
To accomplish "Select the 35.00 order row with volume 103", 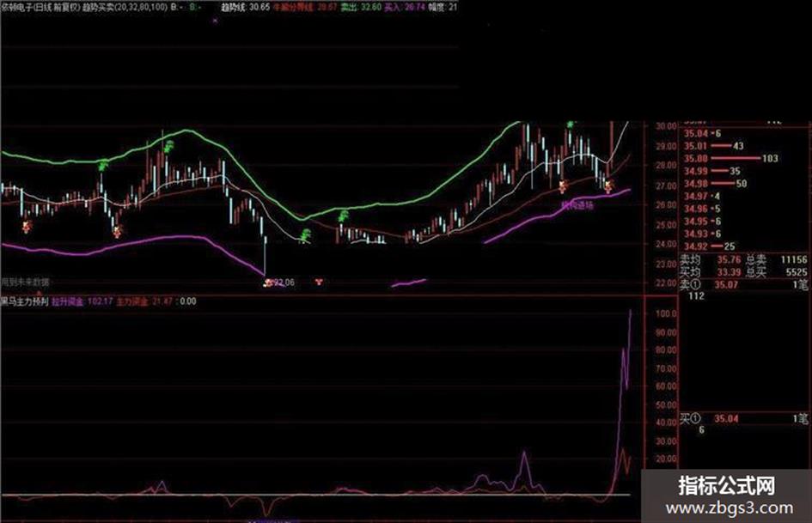I will [x=730, y=159].
